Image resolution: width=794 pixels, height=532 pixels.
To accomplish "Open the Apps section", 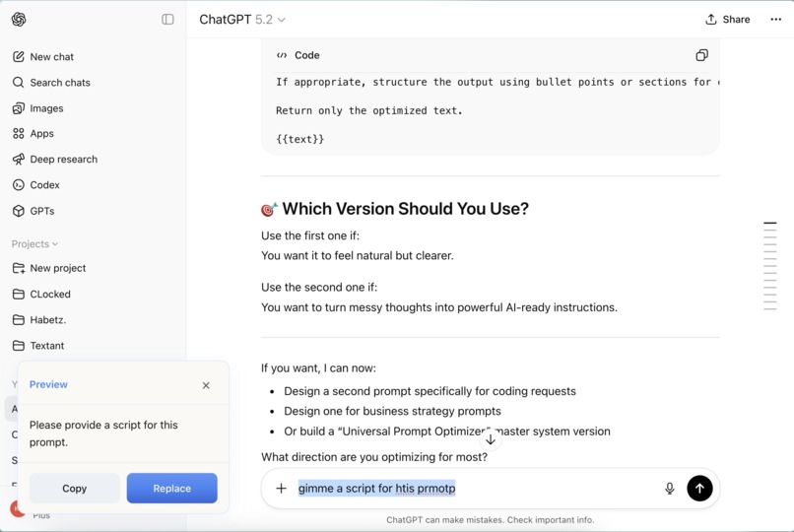I will [33, 134].
